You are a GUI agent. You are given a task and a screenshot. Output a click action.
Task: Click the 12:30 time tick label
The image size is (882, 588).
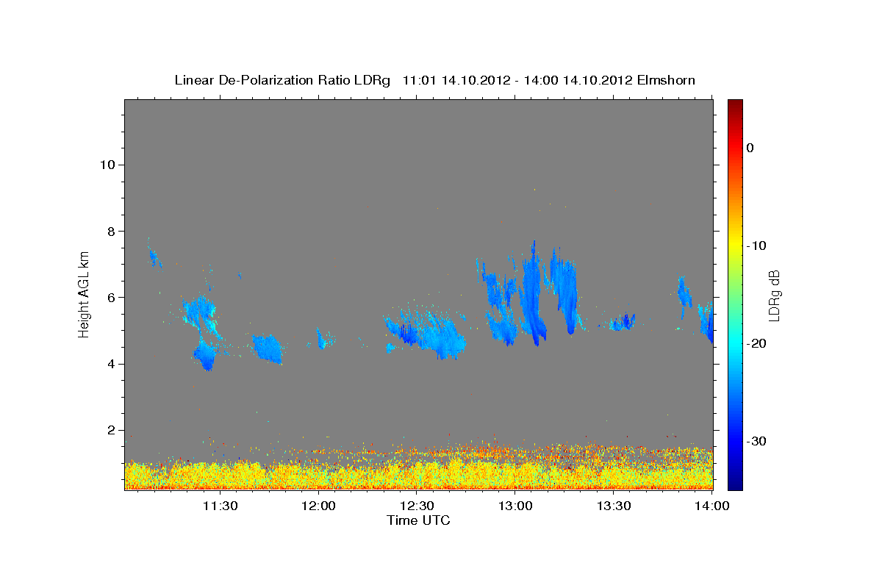417,506
